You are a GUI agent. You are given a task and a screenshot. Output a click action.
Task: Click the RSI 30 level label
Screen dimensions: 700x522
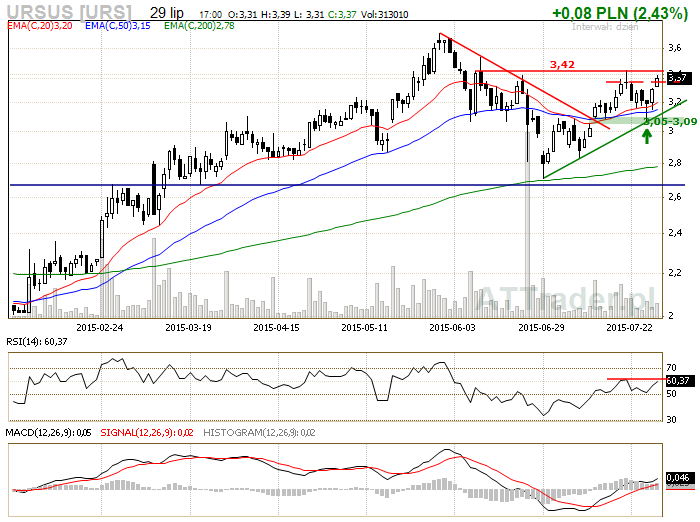coord(671,420)
